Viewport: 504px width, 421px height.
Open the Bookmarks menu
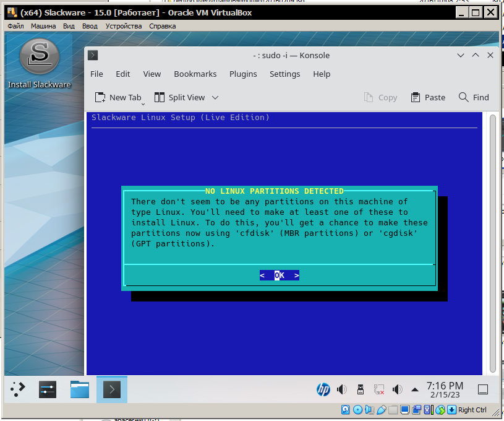pos(195,74)
